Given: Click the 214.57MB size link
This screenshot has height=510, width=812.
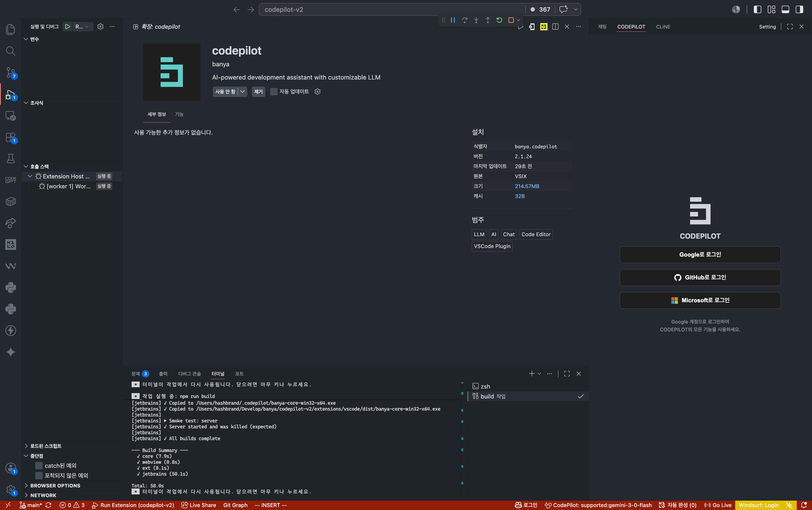Looking at the screenshot, I should (x=527, y=186).
